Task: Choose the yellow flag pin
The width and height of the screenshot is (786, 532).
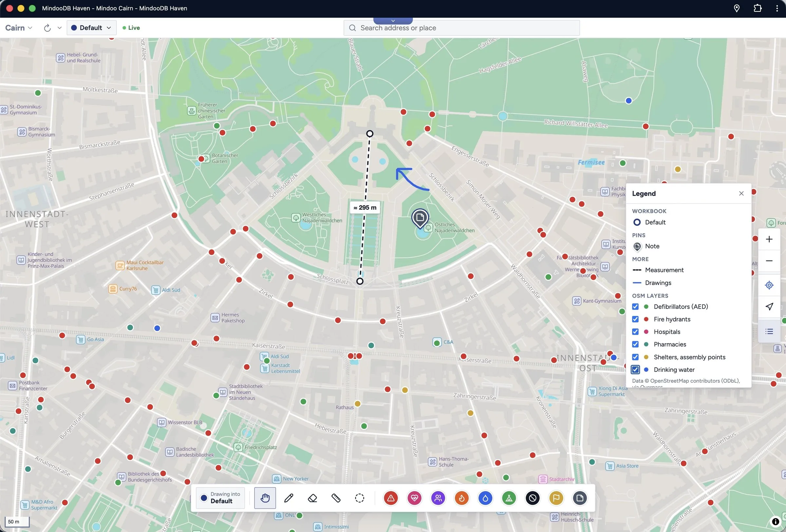Action: click(x=556, y=498)
